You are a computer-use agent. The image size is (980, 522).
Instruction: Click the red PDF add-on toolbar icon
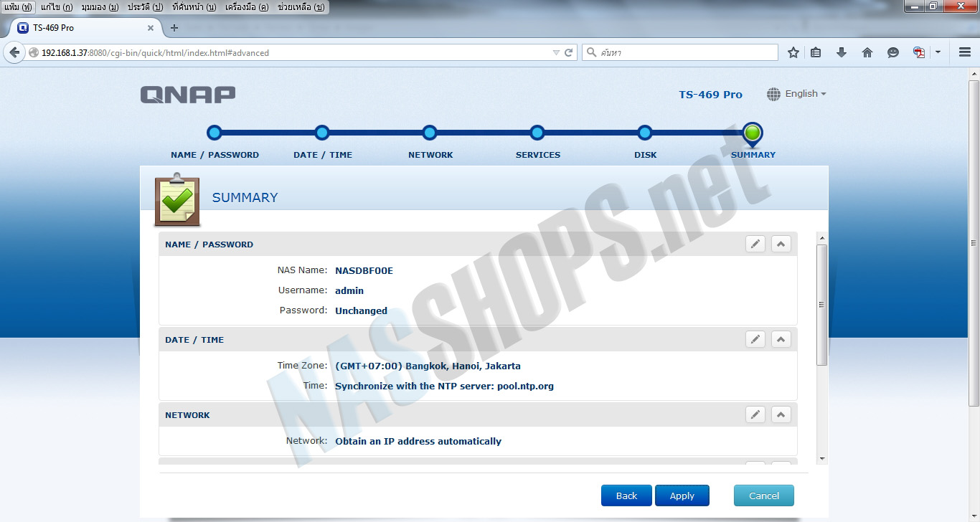point(919,52)
